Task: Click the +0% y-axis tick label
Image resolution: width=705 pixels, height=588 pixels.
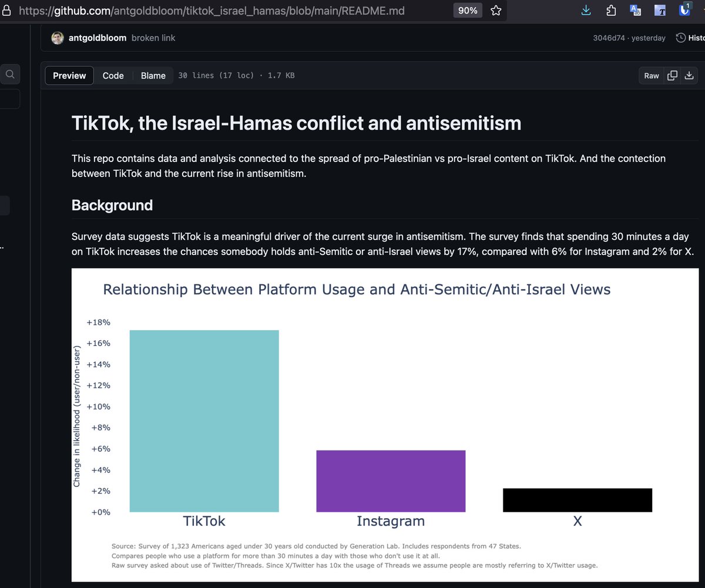Action: pos(100,512)
